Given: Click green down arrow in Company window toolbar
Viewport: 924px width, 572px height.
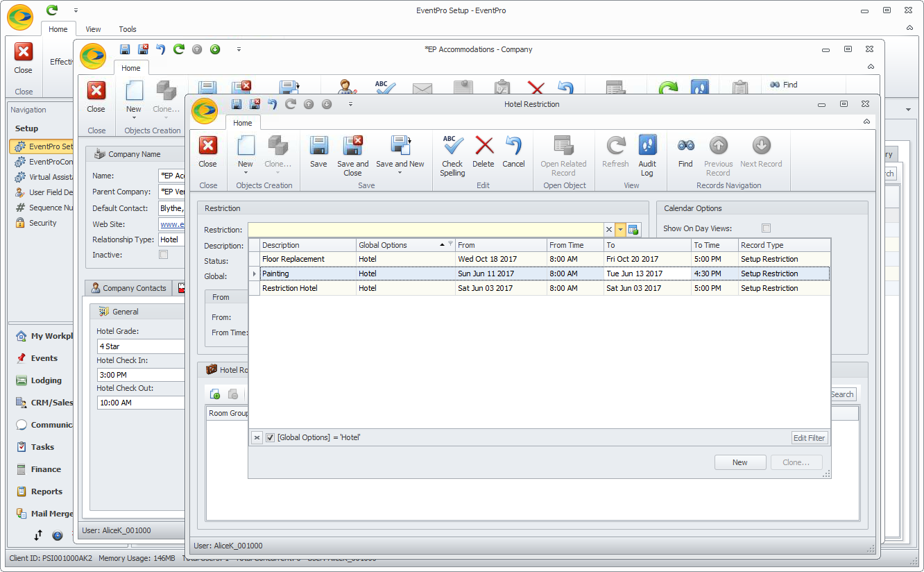Looking at the screenshot, I should [x=215, y=49].
